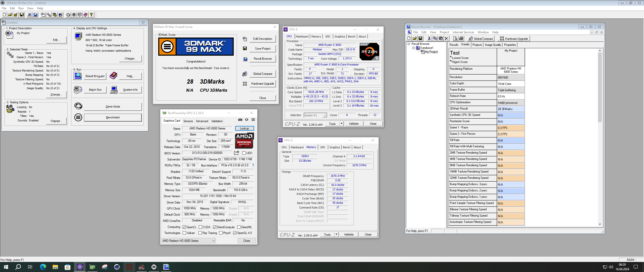
Task: Click the Print Preview icon in the Result Browser toolbar
Action: (455, 39)
